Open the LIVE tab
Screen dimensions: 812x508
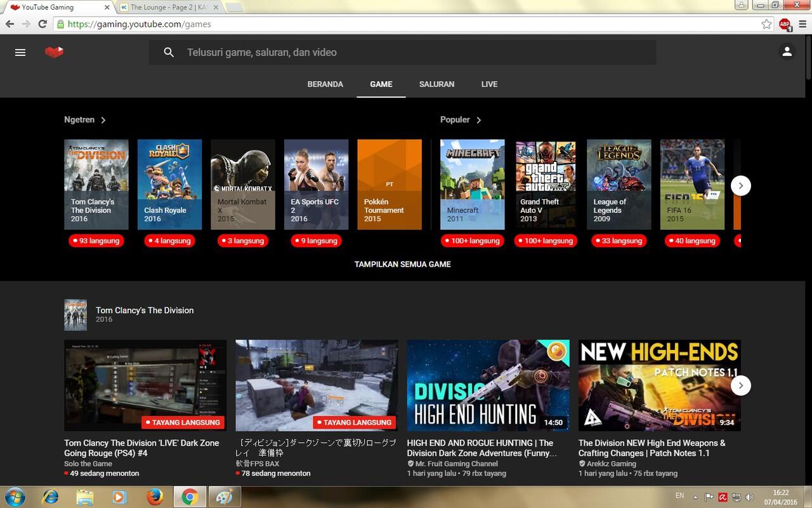[489, 84]
